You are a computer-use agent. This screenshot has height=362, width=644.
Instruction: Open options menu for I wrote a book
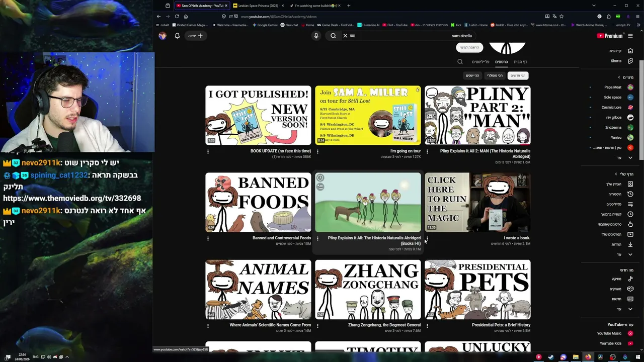(427, 238)
